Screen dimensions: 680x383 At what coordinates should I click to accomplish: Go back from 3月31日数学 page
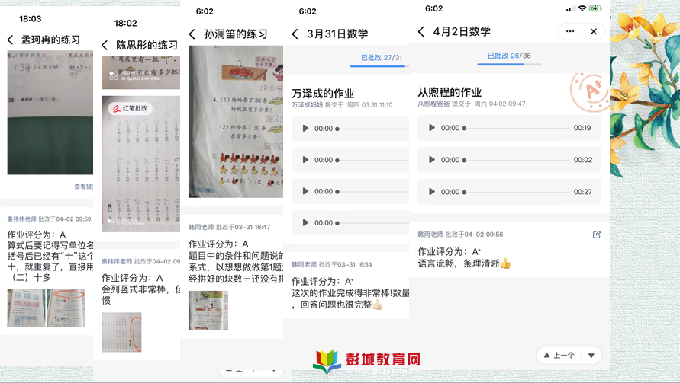point(295,34)
